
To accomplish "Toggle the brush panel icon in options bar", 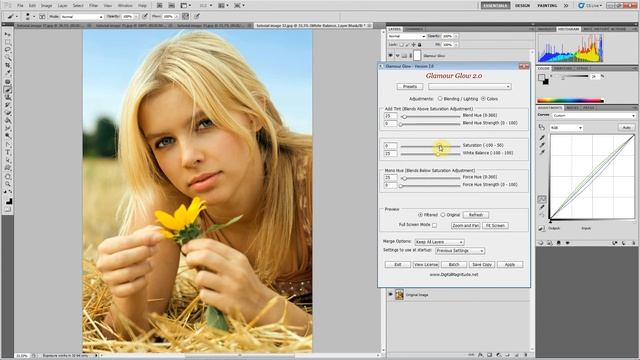I will (x=42, y=16).
